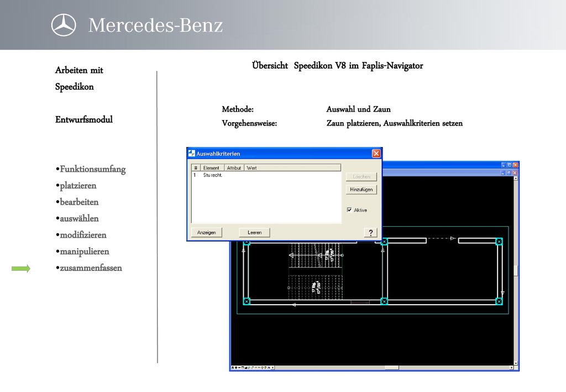Click the Mercedes-Benz star logo

click(64, 25)
